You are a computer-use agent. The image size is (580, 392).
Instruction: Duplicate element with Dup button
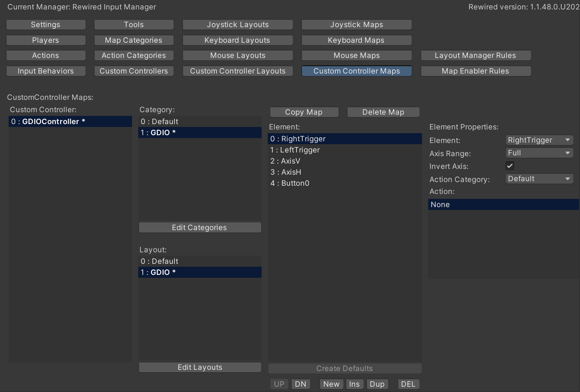tap(377, 384)
